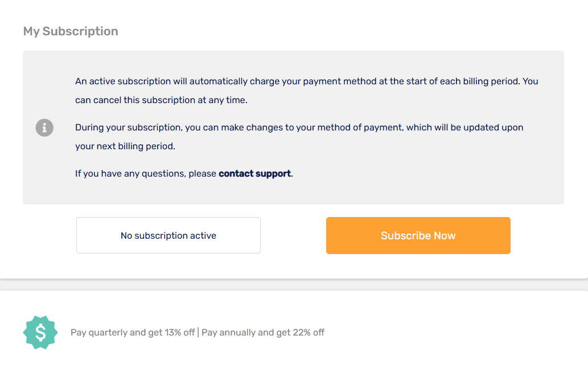Click 'Pay quarterly and get 13% off' text
This screenshot has height=368, width=588.
(x=133, y=332)
